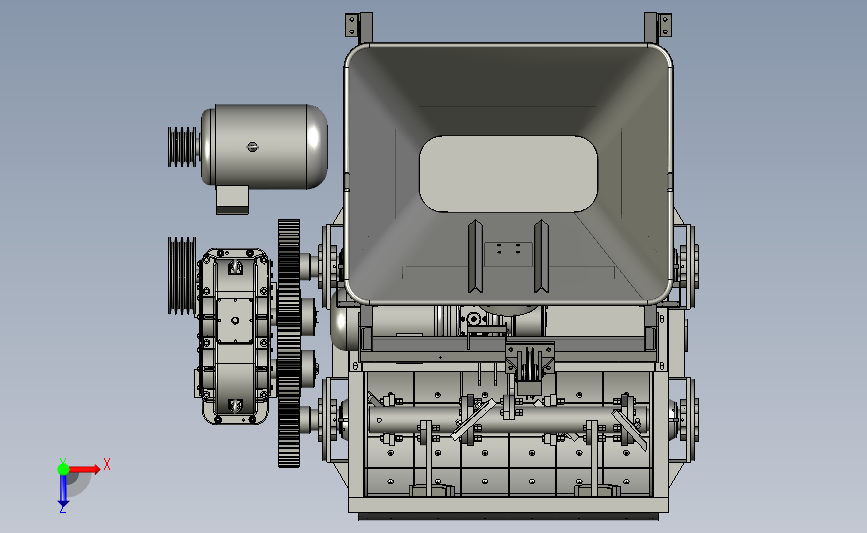Click the green Y axis ball of the triad
This screenshot has width=867, height=533.
63,469
